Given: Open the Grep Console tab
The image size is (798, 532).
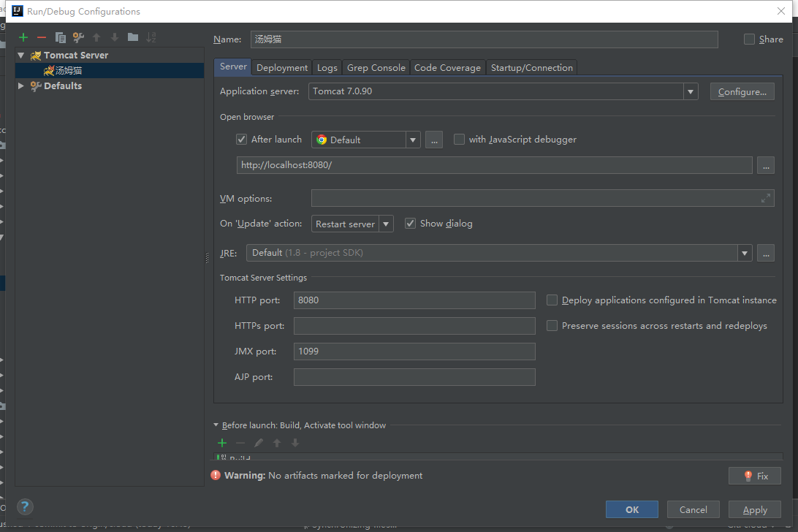Looking at the screenshot, I should (x=376, y=68).
